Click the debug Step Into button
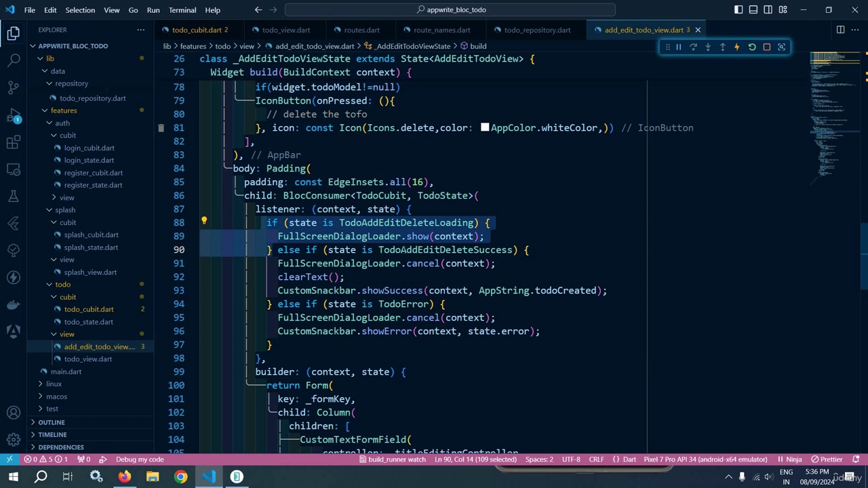Viewport: 868px width, 488px height. 708,47
